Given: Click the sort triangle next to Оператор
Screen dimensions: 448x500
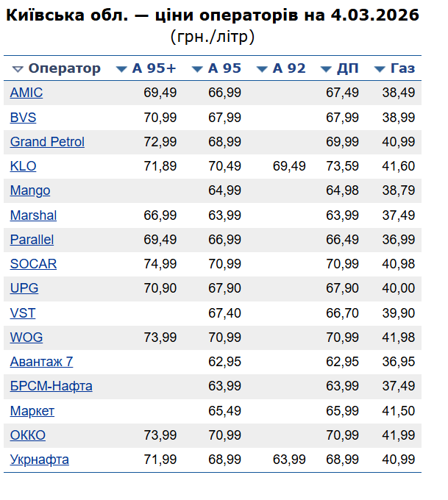Looking at the screenshot, I should (18, 69).
